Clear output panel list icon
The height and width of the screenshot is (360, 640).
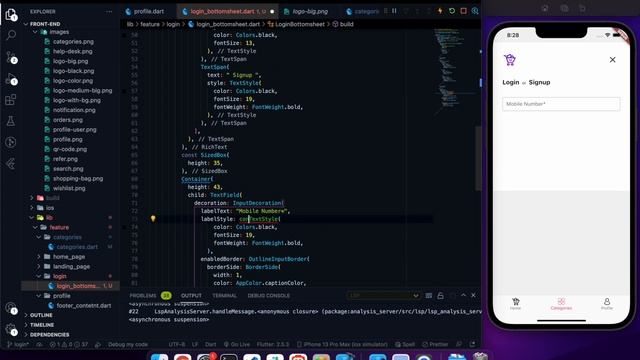click(429, 296)
